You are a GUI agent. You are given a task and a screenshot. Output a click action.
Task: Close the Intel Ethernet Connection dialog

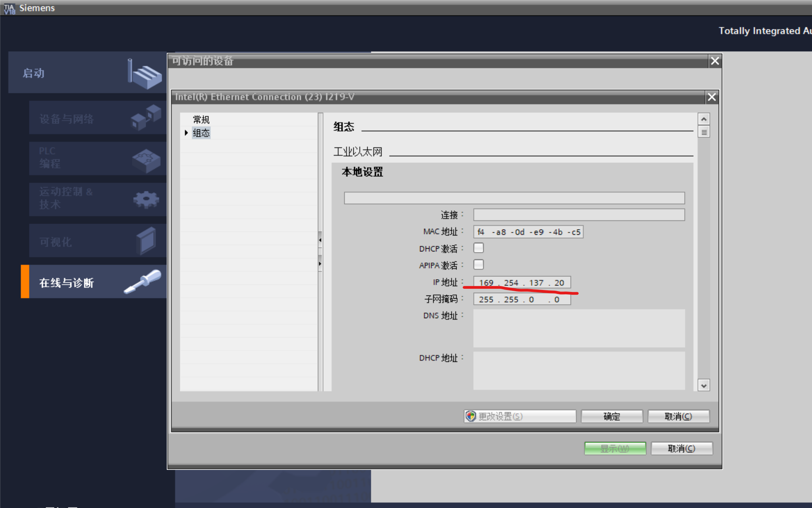(712, 97)
